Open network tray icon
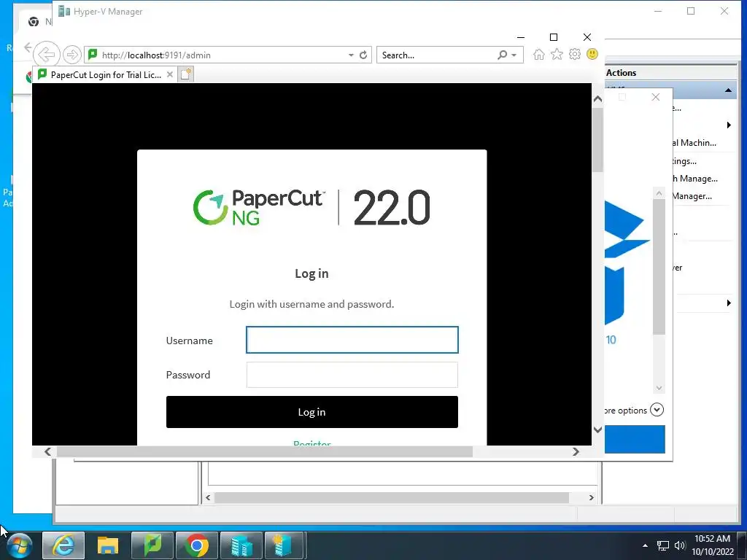Viewport: 747px width, 560px height. pyautogui.click(x=662, y=545)
